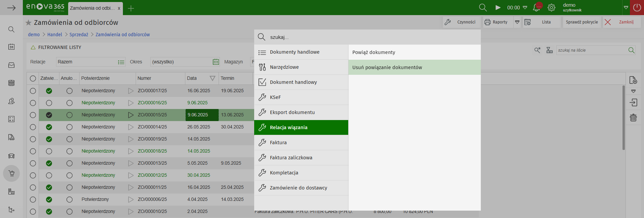Image resolution: width=644 pixels, height=218 pixels.
Task: Click the shopping cart sidebar icon
Action: [x=11, y=173]
